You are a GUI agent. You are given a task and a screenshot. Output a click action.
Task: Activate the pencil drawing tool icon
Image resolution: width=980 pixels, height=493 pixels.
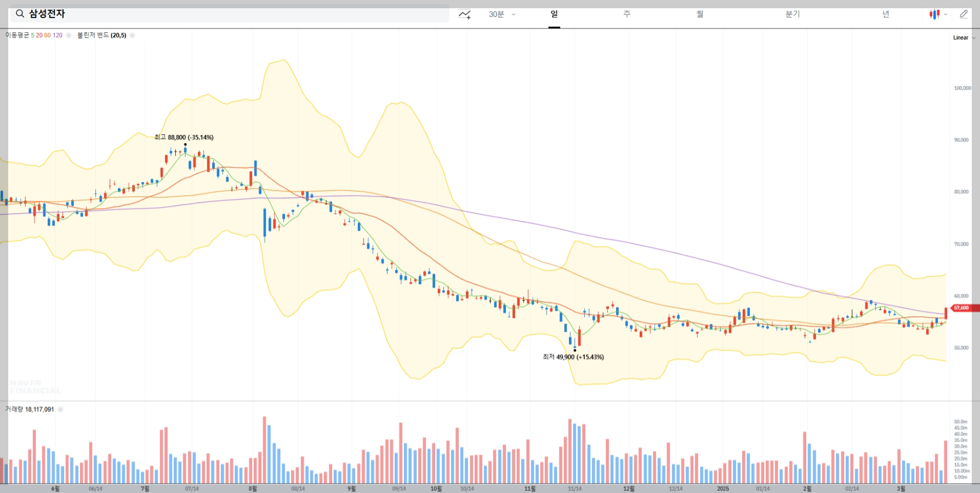(x=964, y=14)
